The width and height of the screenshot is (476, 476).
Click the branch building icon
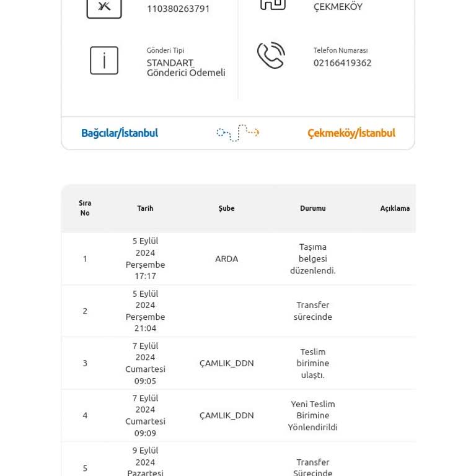click(273, 4)
